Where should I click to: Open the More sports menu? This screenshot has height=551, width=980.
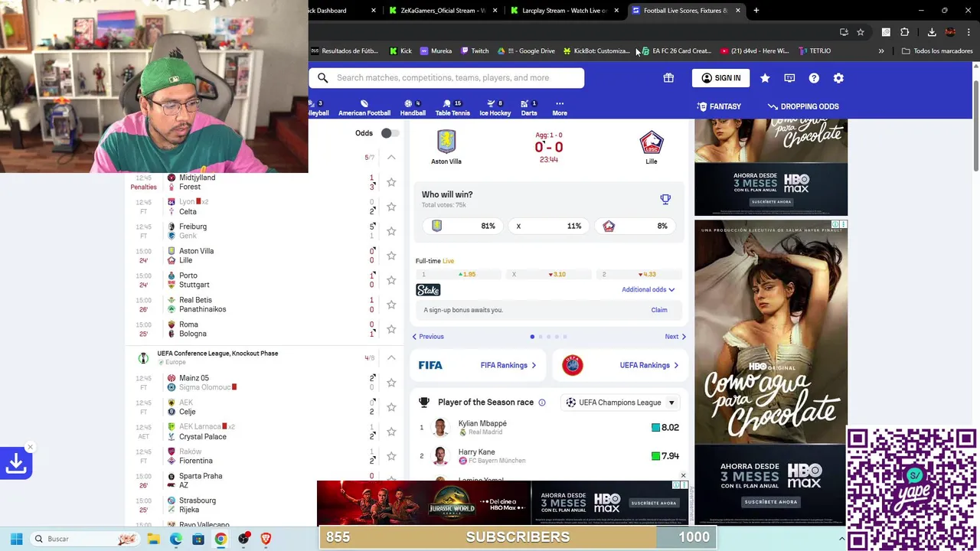[560, 108]
